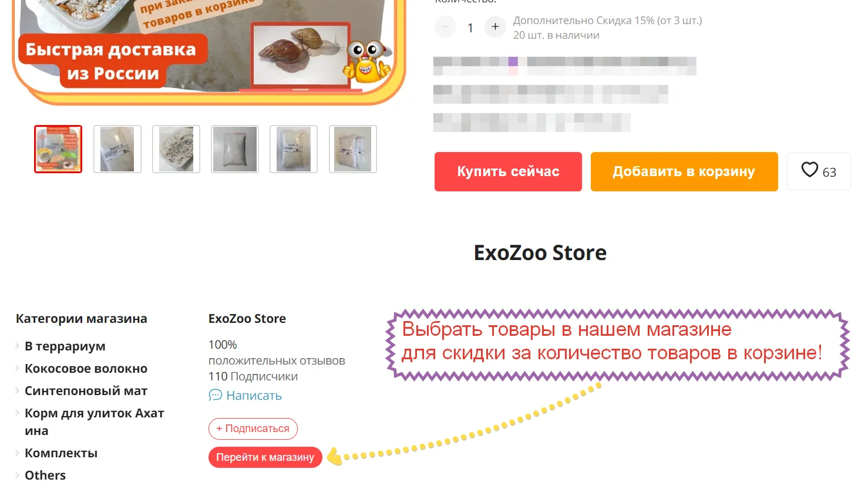Go to store via Перейти к магазину
The width and height of the screenshot is (868, 489).
click(265, 457)
